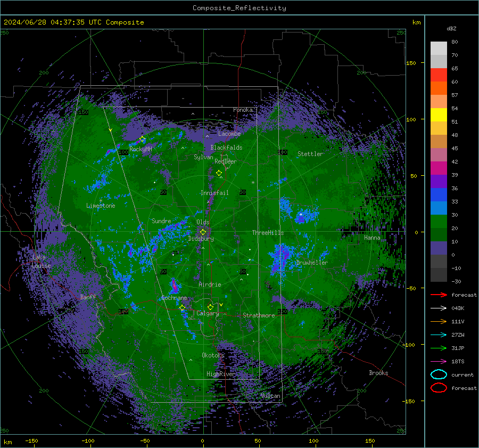This screenshot has width=479, height=448.
Task: Click the RockyMH label
Action: pos(141,149)
